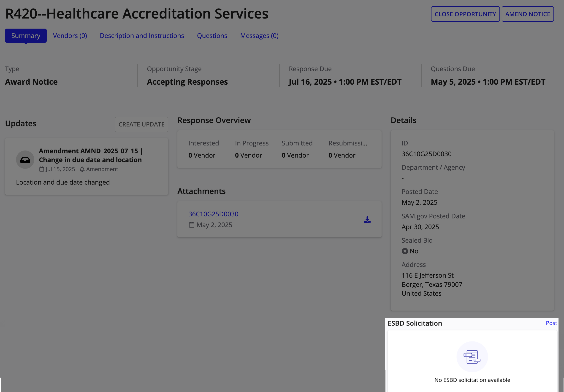Open the Amendment AMND_2025_07_15 update card
The height and width of the screenshot is (392, 564).
(87, 166)
